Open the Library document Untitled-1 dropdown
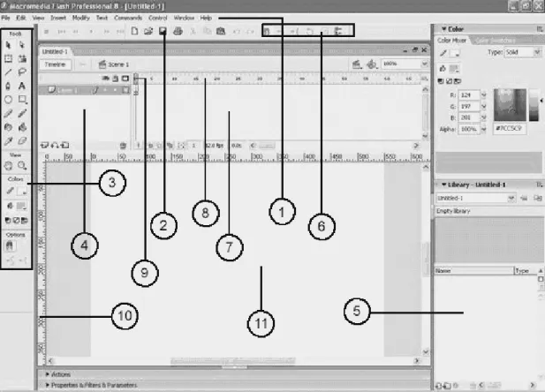 point(511,198)
